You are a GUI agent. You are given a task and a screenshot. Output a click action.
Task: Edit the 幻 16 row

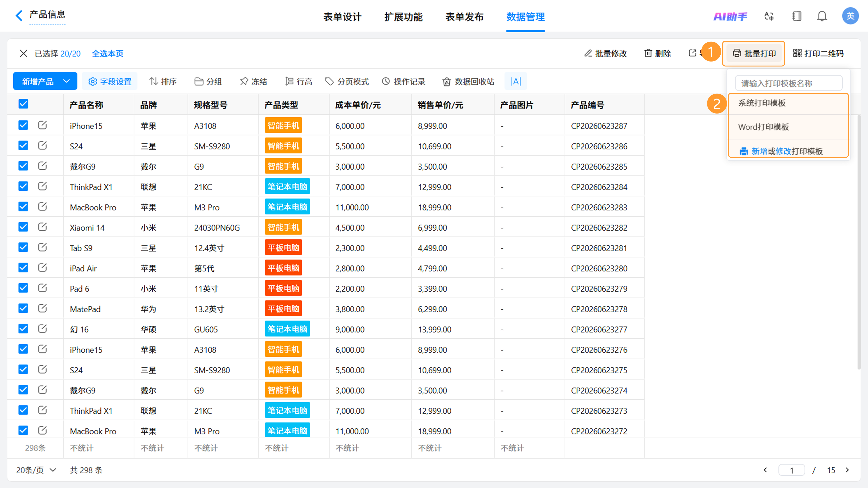point(42,329)
